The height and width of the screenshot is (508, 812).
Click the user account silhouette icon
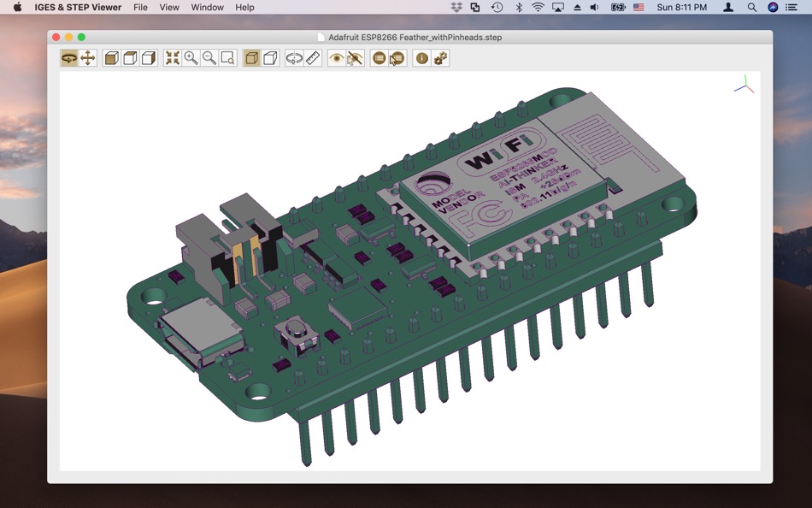[x=728, y=7]
